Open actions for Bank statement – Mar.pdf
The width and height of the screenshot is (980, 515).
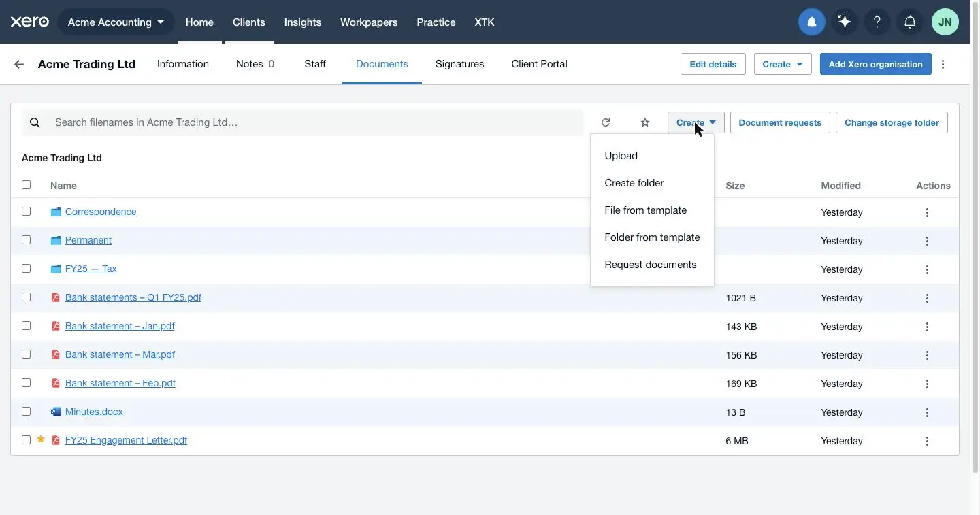[927, 355]
